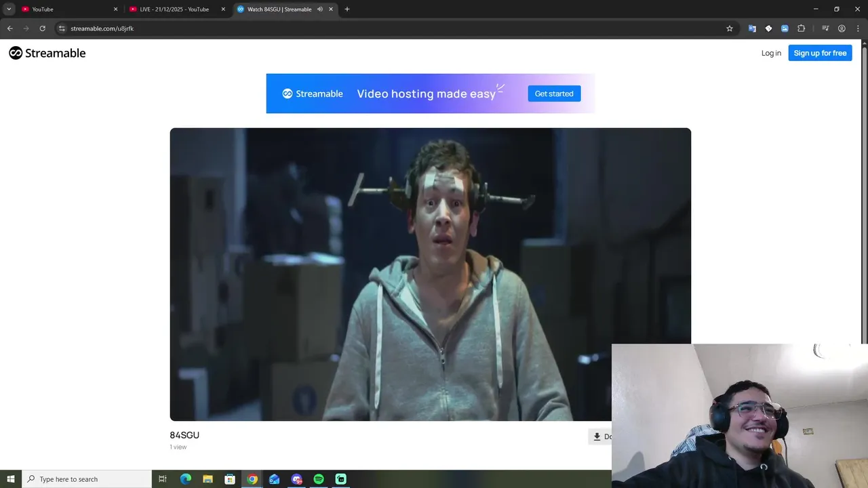
Task: Close the Watch 84SGU Streamable tab
Action: tap(331, 9)
